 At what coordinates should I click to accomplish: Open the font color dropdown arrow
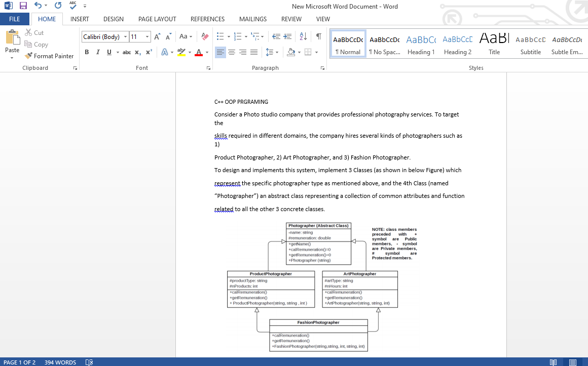207,53
